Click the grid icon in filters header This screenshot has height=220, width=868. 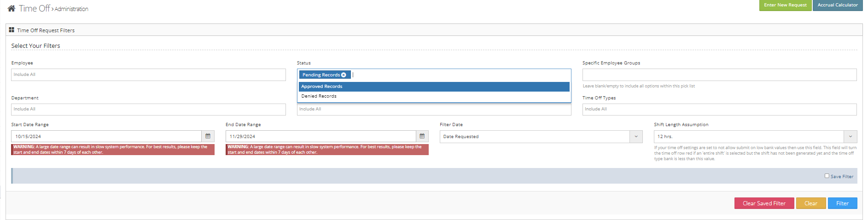click(x=12, y=30)
